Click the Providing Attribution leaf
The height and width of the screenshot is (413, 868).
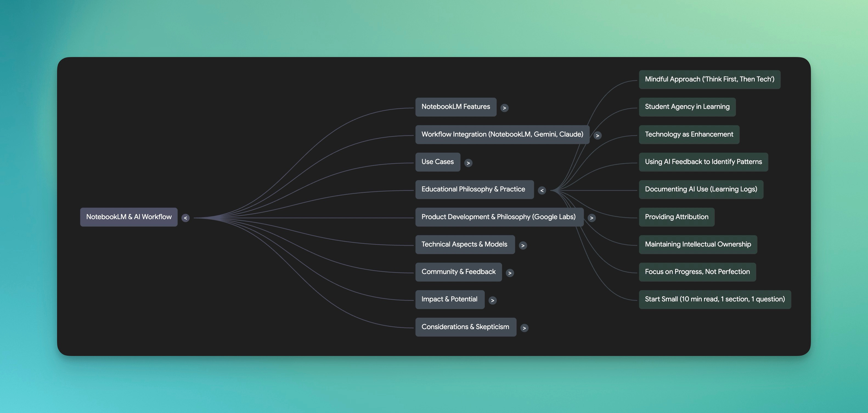tap(677, 217)
